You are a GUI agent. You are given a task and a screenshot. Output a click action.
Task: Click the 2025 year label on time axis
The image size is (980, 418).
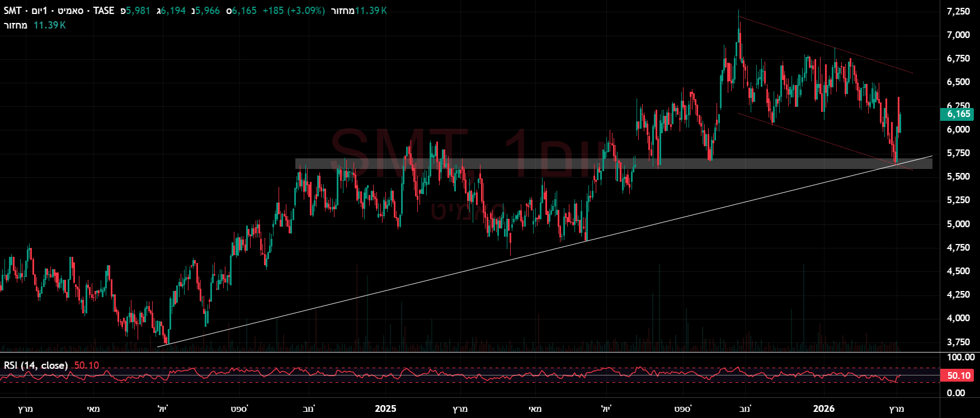pos(385,408)
